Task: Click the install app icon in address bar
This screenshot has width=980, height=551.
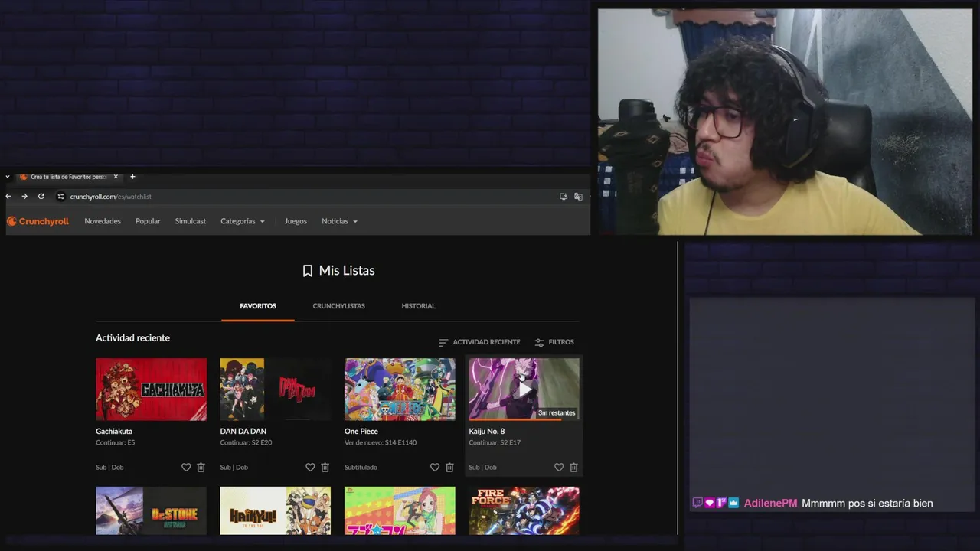Action: pyautogui.click(x=563, y=197)
